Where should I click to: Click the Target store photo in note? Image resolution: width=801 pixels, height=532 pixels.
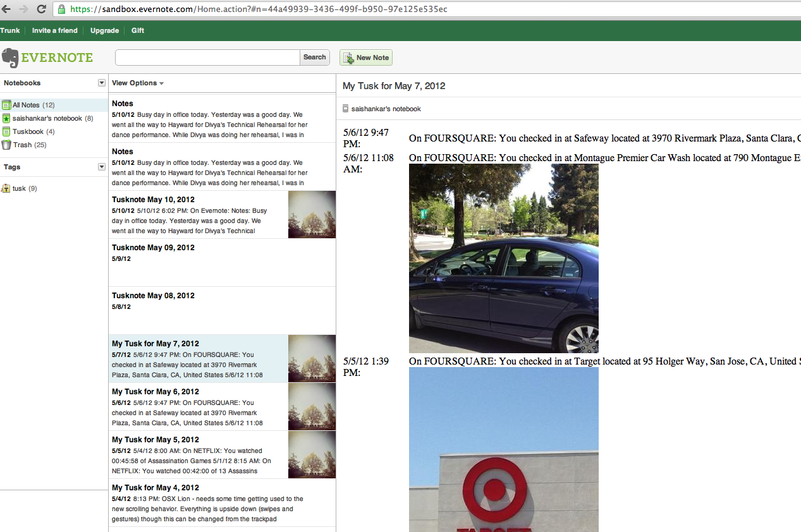[x=504, y=449]
